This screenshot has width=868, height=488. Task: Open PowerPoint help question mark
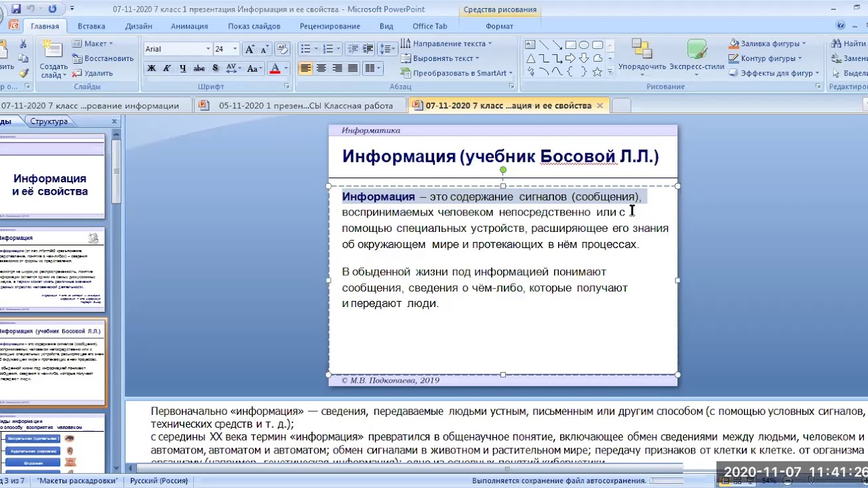pos(841,26)
